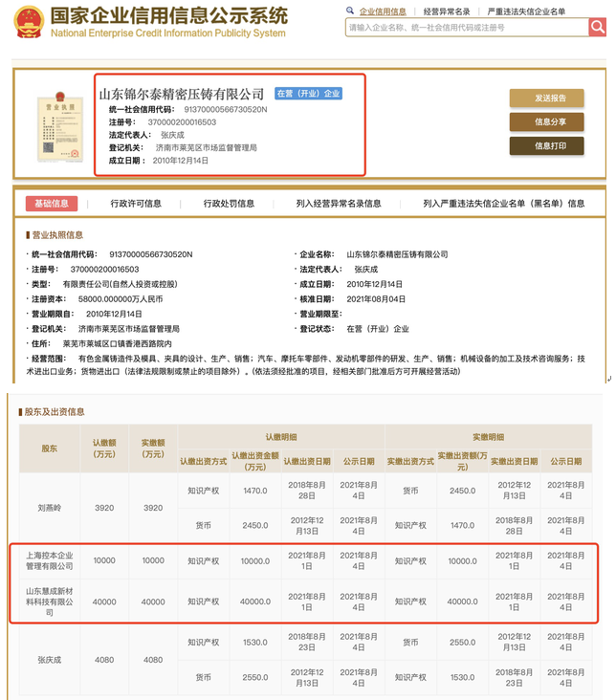Image resolution: width=616 pixels, height=700 pixels.
Task: Click the 认缴明细 column group header
Action: 281,437
